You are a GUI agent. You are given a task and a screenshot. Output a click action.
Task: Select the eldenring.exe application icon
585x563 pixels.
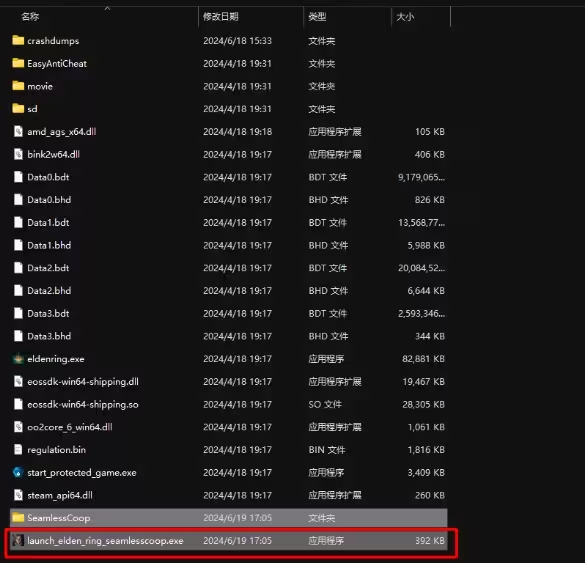click(18, 359)
